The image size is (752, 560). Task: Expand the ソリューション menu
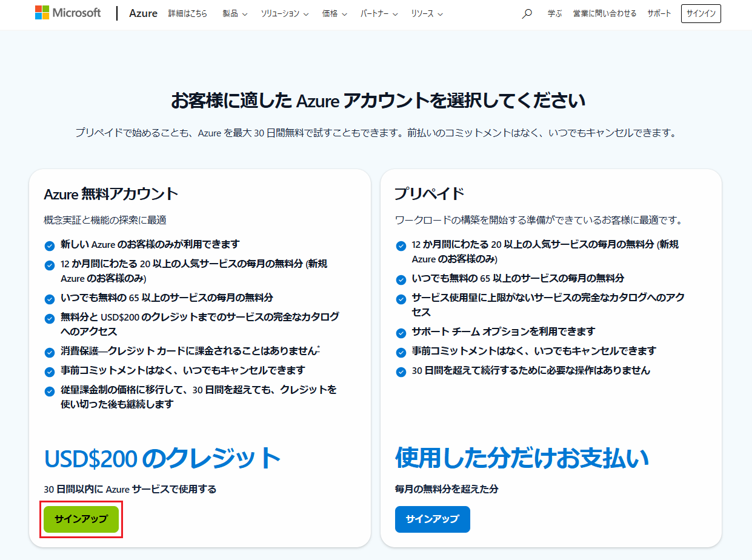pos(285,13)
